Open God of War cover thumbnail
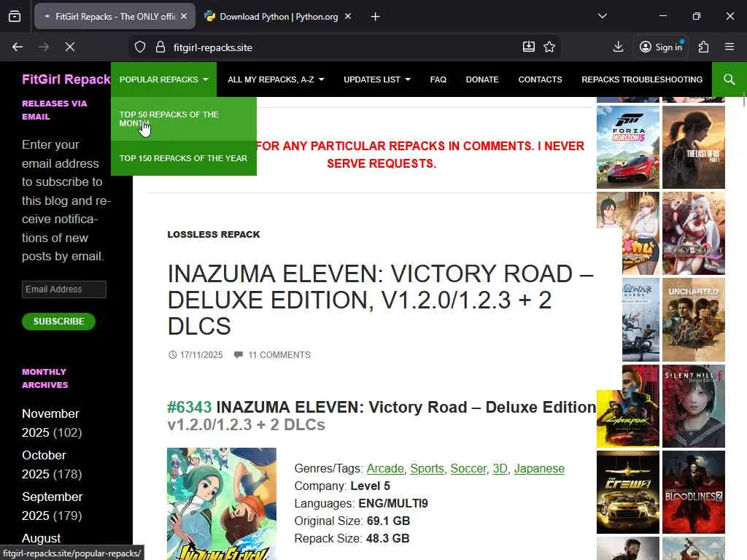Screen dimensions: 747x560 tap(640, 320)
